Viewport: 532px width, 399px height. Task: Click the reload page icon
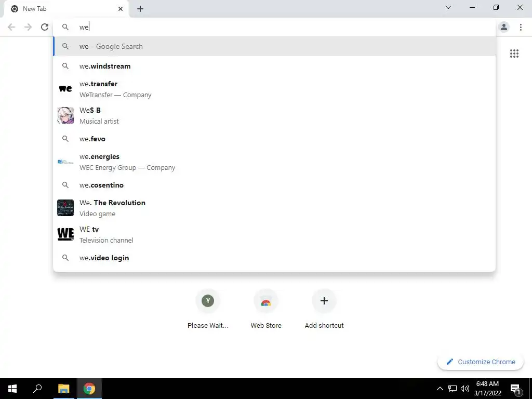pyautogui.click(x=45, y=27)
